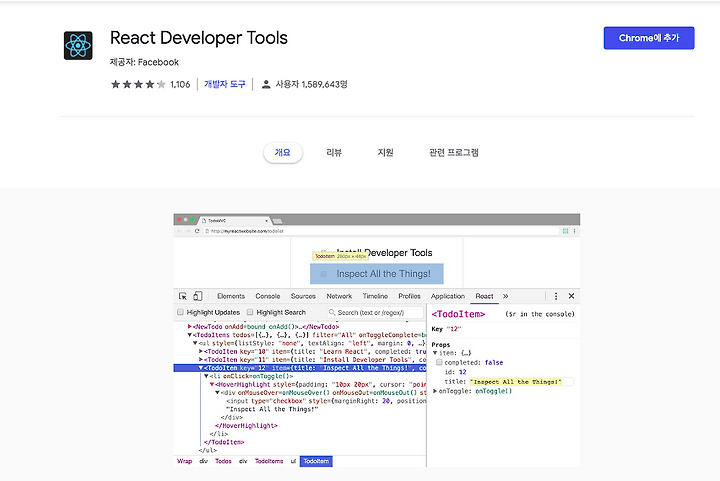Switch to the 리뷰 tab
Image resolution: width=720 pixels, height=481 pixels.
(x=334, y=152)
